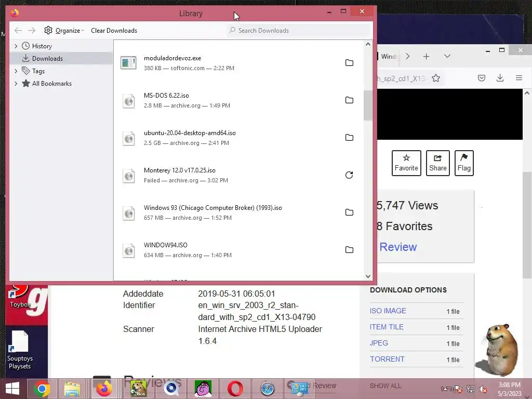Viewport: 532px width, 399px height.
Task: Open Souptoys Playsets desktop shortcut
Action: click(x=20, y=350)
